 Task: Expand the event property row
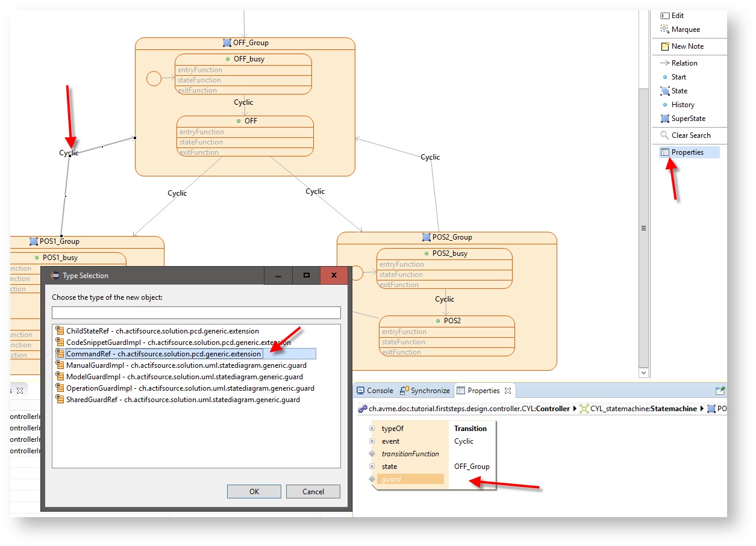372,441
